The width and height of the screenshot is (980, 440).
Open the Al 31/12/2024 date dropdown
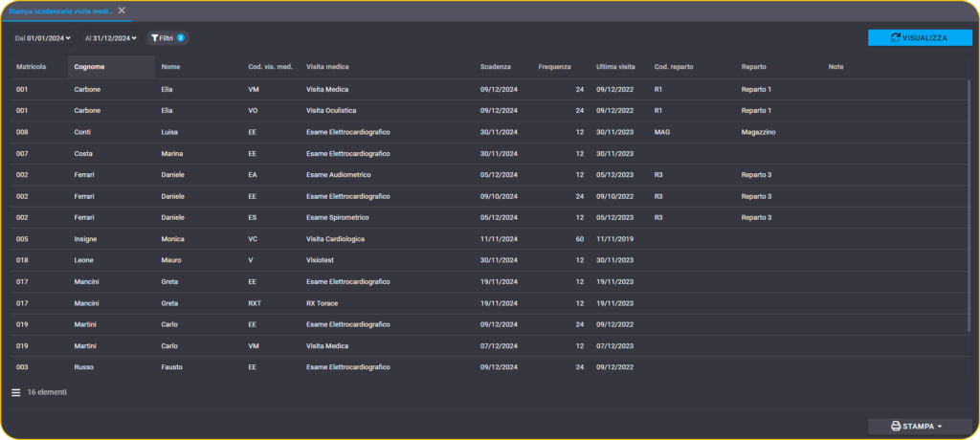[111, 38]
